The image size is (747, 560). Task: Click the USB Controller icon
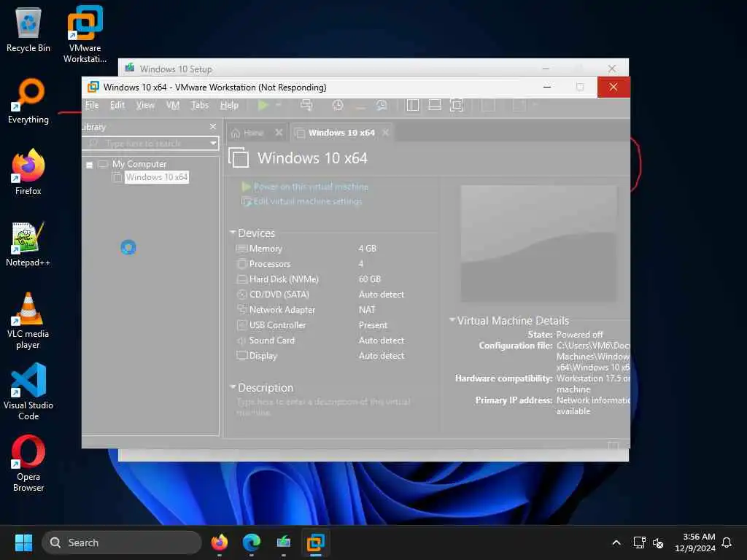pyautogui.click(x=242, y=325)
